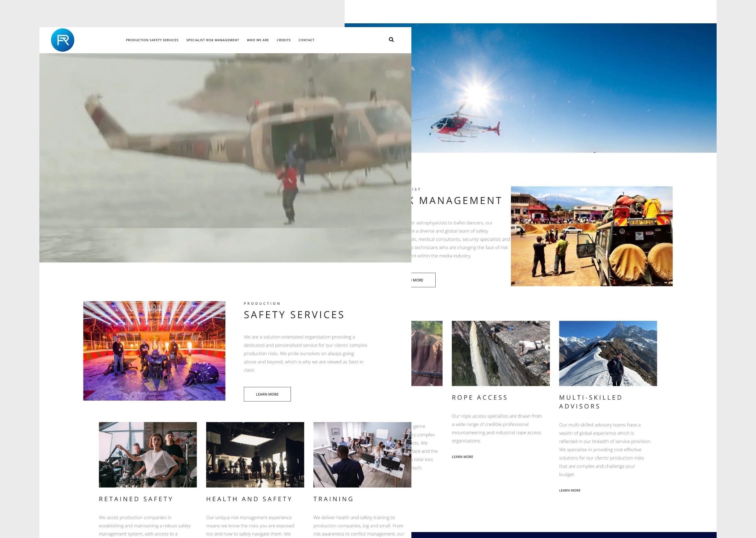
Task: Click the text 'We deliver health and safety training'
Action: 359,526
